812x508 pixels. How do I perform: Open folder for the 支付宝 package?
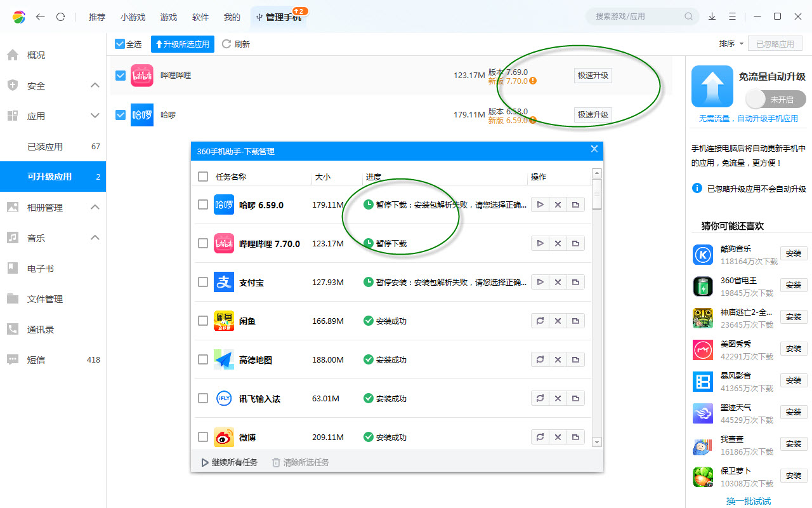[x=575, y=282]
